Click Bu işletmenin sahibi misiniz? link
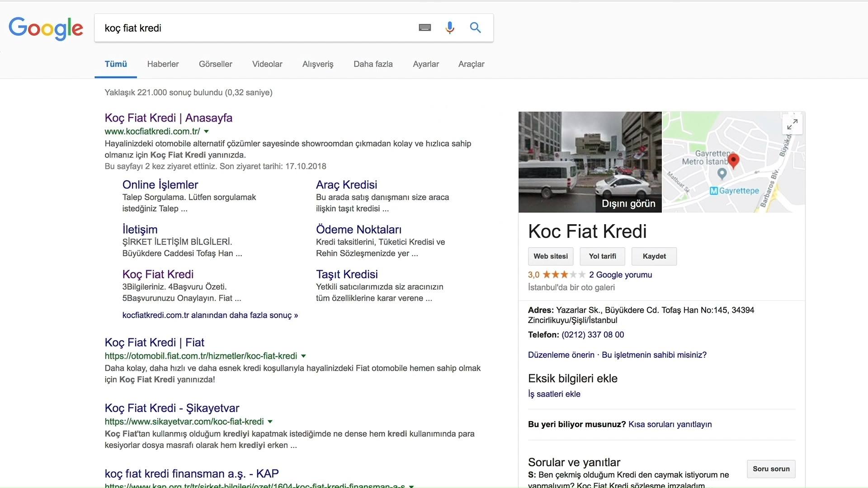The width and height of the screenshot is (868, 488). pyautogui.click(x=654, y=355)
